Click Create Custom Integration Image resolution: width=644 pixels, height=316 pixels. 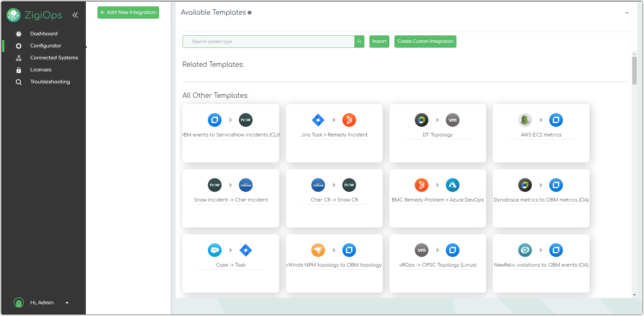click(425, 41)
